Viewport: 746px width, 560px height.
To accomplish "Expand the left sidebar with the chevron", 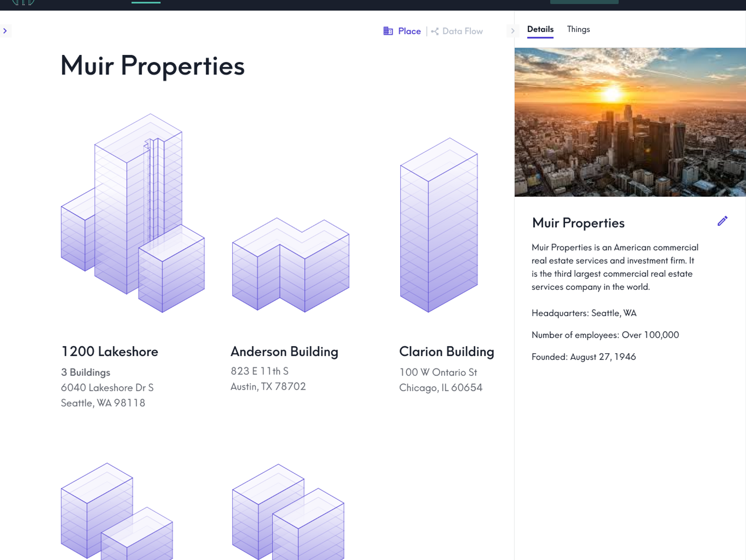I will (x=5, y=31).
